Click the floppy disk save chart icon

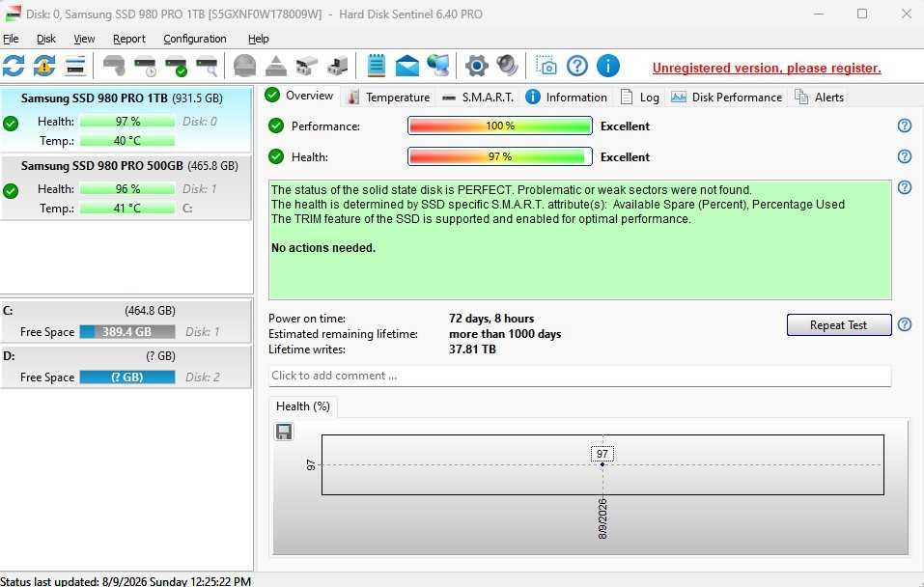(284, 432)
